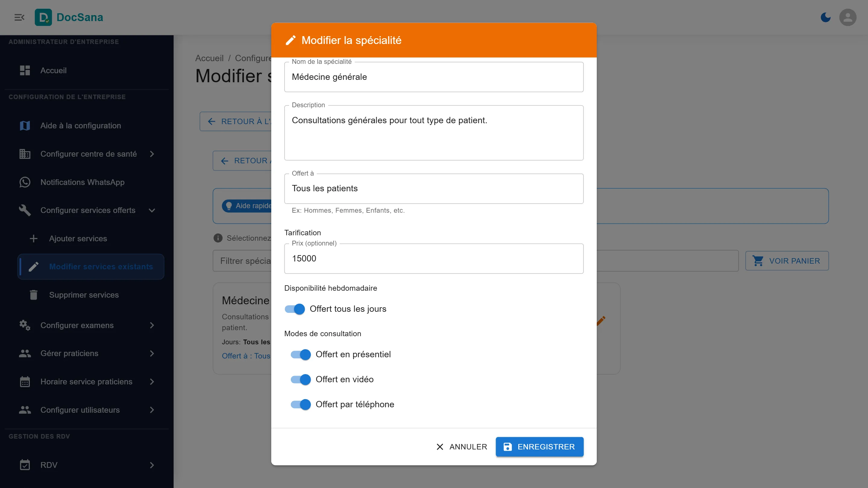868x488 pixels.
Task: Click the wrench icon for Configurer services offerts
Action: (x=25, y=210)
